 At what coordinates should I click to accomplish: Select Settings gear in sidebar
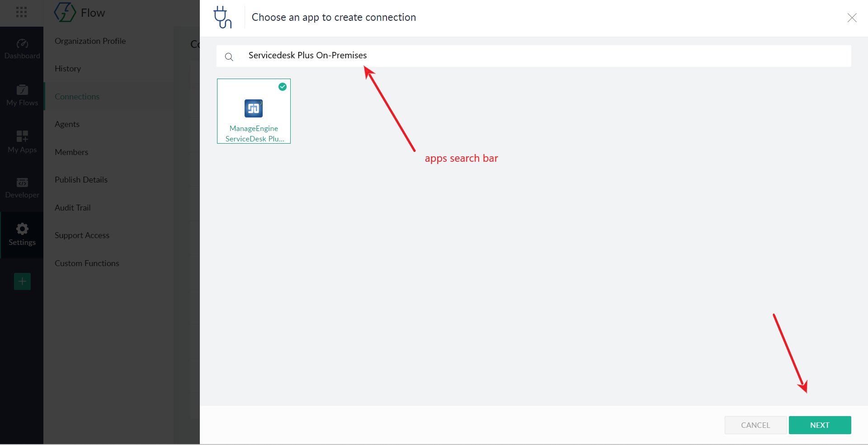click(22, 235)
